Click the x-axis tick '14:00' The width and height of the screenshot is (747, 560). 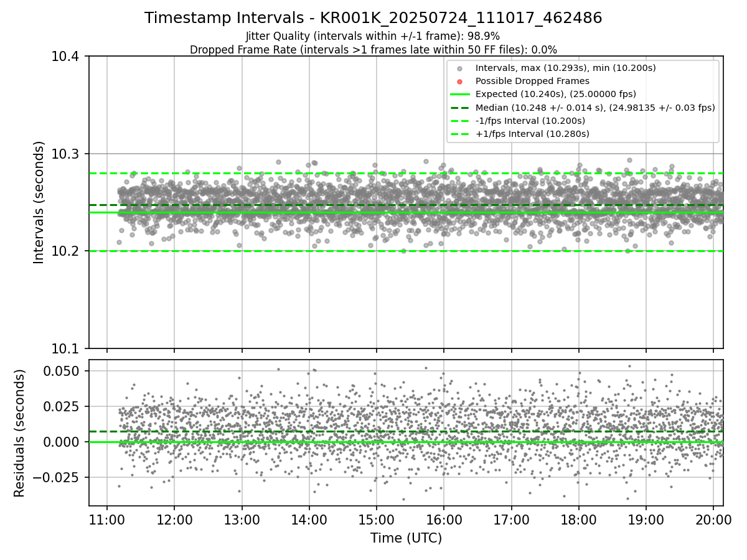(x=309, y=519)
